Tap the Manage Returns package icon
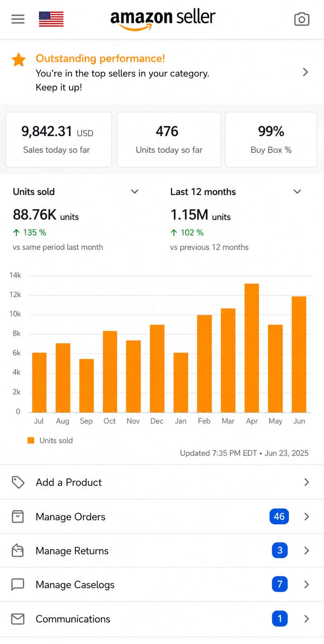The height and width of the screenshot is (644, 324). 18,550
